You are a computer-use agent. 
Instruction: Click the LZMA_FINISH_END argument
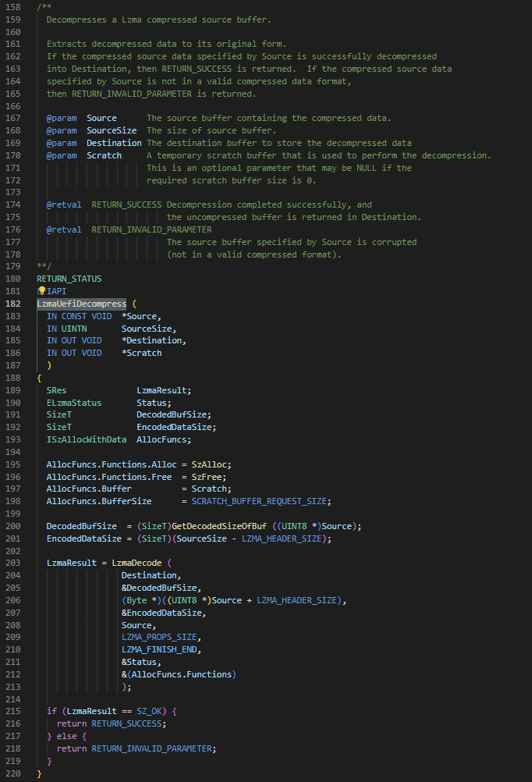point(159,650)
